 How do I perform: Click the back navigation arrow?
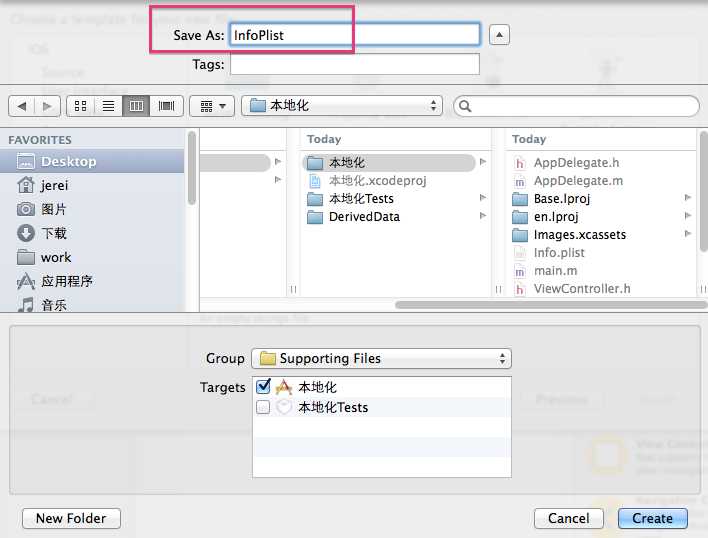pos(21,107)
